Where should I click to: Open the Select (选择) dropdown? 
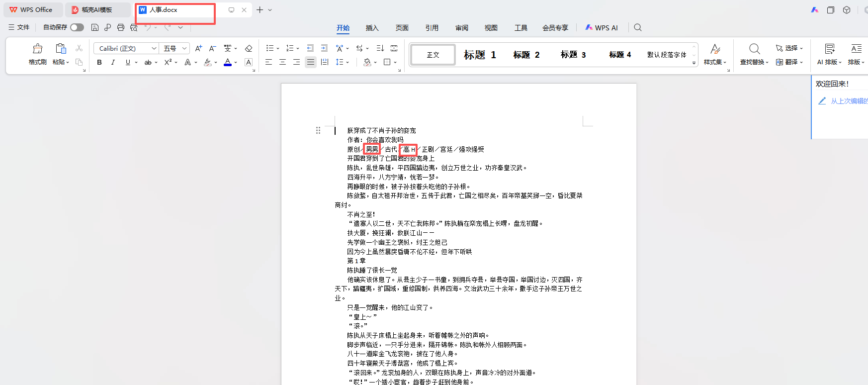pyautogui.click(x=789, y=48)
